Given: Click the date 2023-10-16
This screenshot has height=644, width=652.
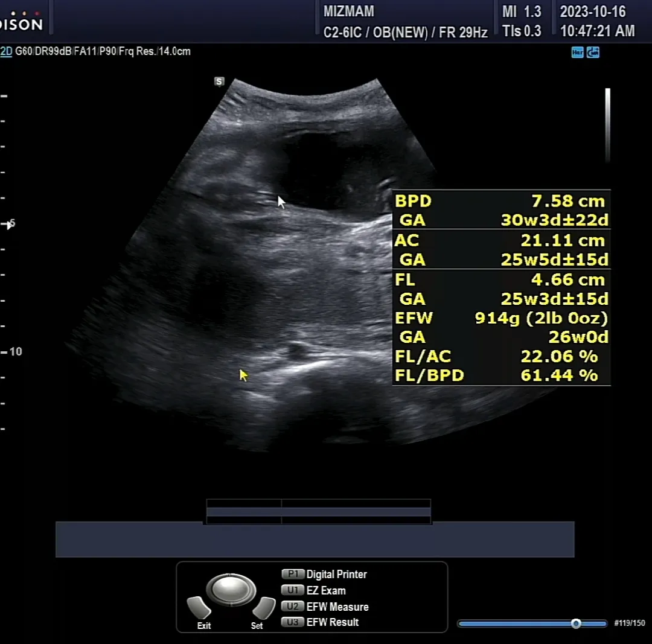Looking at the screenshot, I should click(593, 11).
